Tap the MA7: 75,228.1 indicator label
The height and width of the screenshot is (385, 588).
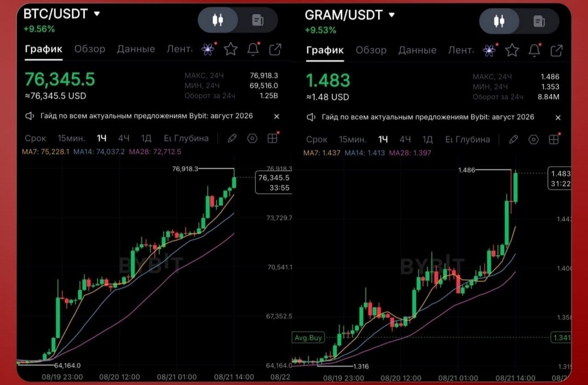coord(45,152)
